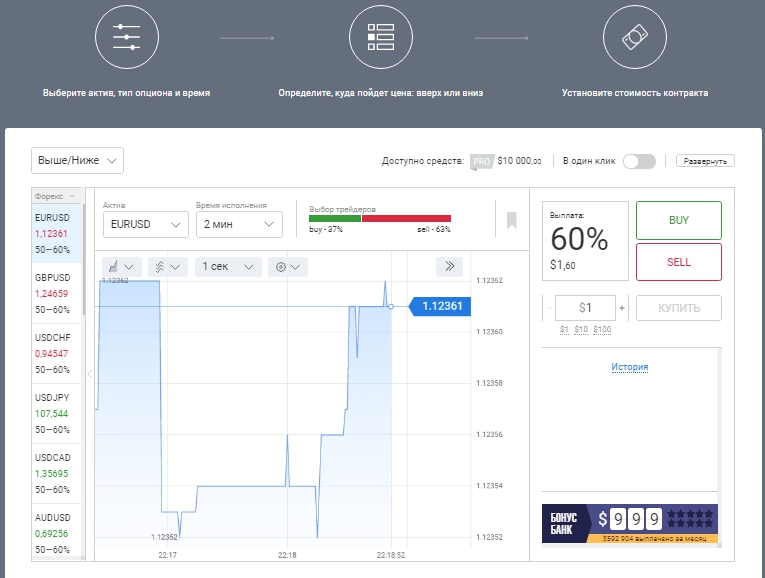Select GBPUSD in the asset list

54,294
